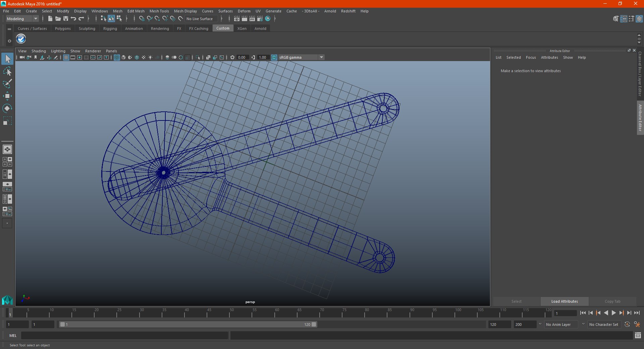Switch to the XGen shelf tab
644x349 pixels.
(x=242, y=29)
